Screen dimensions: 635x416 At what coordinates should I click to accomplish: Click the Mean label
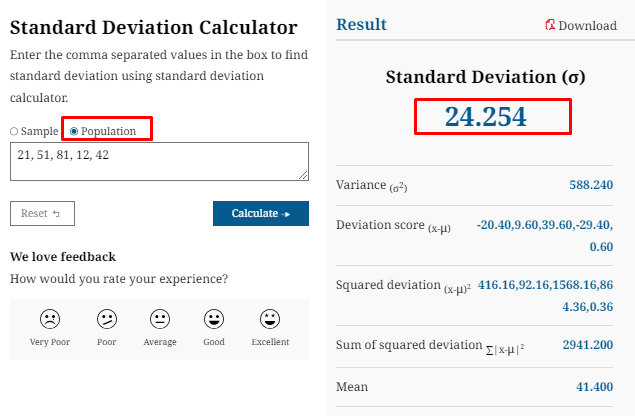(x=352, y=387)
